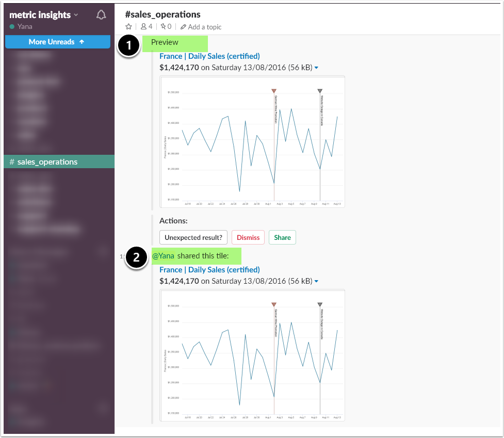Click red German Wine Promotion marker in top chart
The width and height of the screenshot is (504, 438).
click(274, 91)
